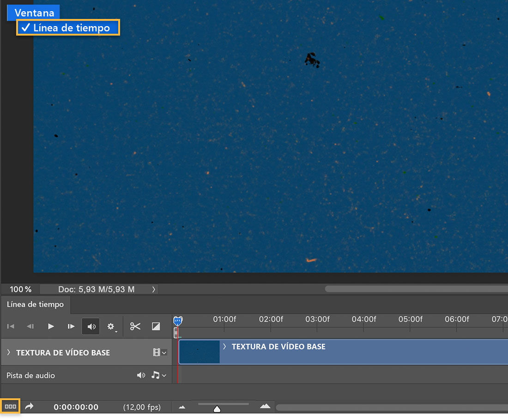
Task: Select TEXTURA DE VÍDEO BASE track label
Action: tap(63, 353)
